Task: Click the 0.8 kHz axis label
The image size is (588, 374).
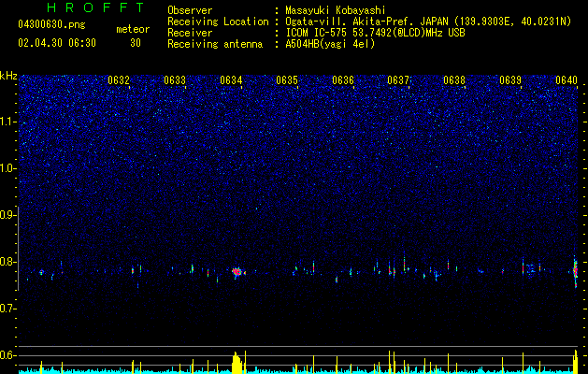Action: point(8,262)
